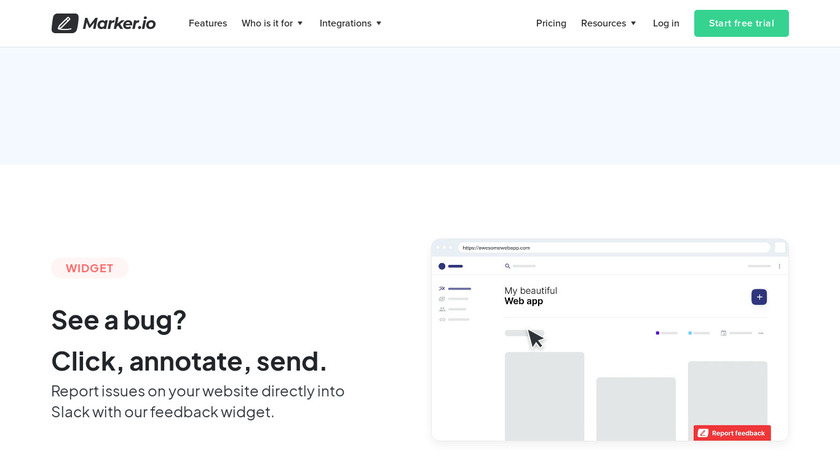The image size is (840, 472).
Task: Click the Marker.io logo
Action: click(103, 23)
